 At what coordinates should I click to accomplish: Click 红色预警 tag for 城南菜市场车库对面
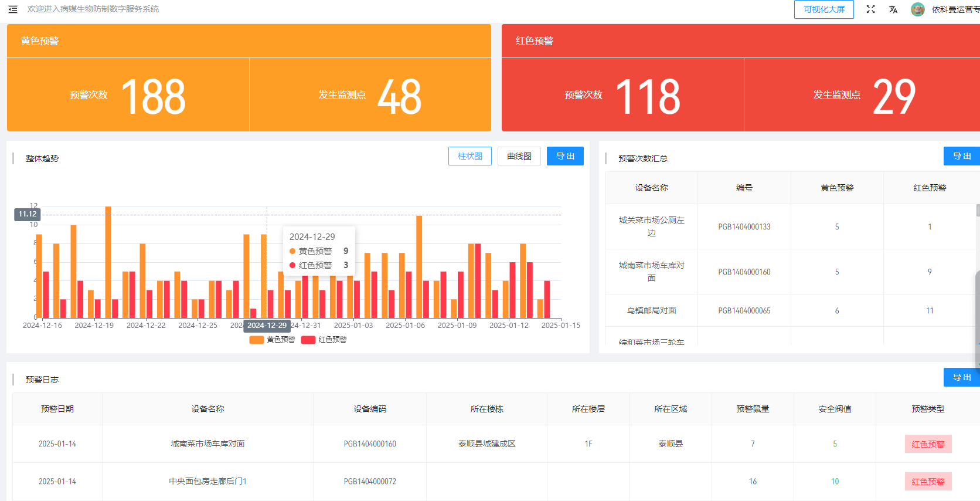[x=928, y=444]
